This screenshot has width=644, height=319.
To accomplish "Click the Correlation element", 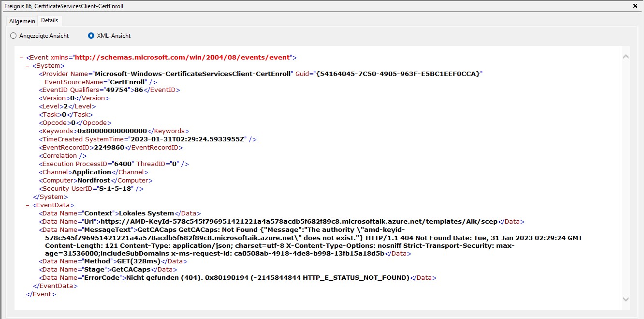I will pos(62,156).
